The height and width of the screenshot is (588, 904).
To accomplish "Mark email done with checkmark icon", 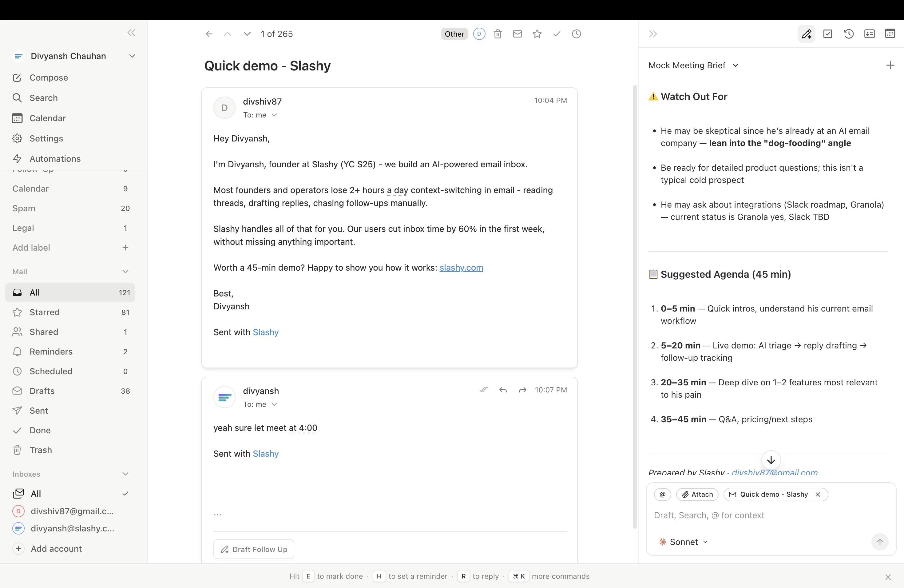I will point(557,34).
